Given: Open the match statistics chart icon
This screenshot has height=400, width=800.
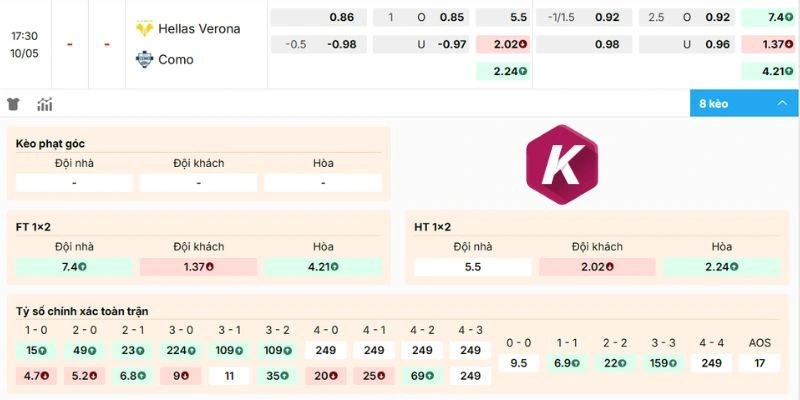Looking at the screenshot, I should tap(45, 105).
